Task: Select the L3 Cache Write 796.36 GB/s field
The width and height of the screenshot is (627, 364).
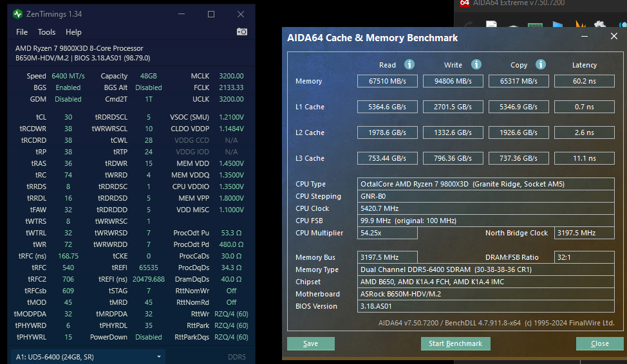Action: (x=453, y=158)
